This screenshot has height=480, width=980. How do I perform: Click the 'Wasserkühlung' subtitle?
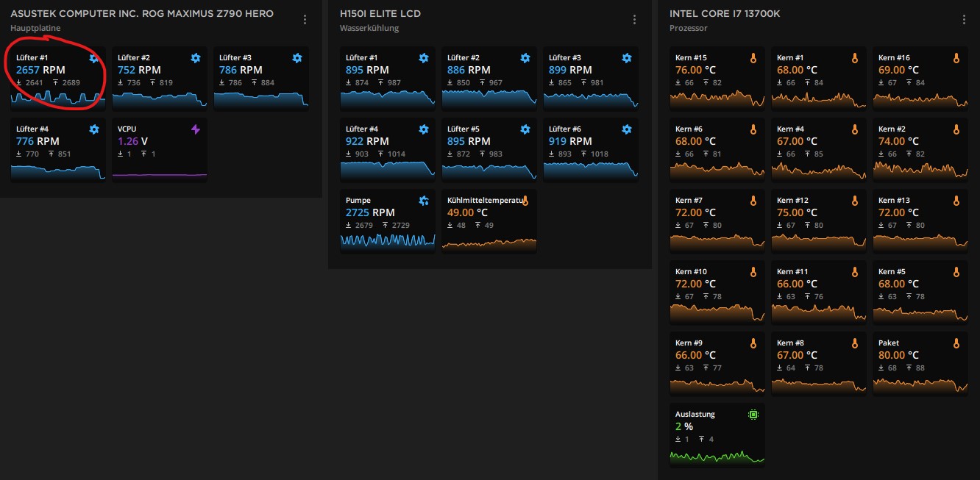369,28
